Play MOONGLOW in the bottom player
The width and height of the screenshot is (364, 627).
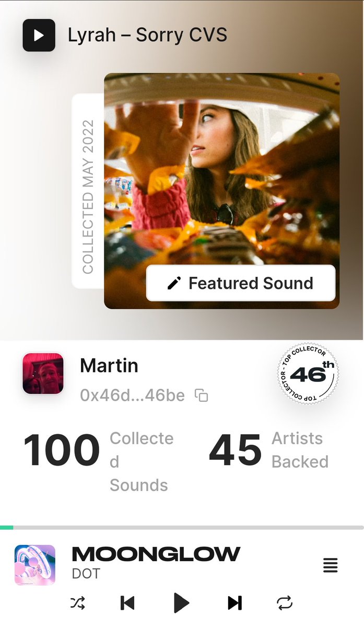pyautogui.click(x=181, y=603)
